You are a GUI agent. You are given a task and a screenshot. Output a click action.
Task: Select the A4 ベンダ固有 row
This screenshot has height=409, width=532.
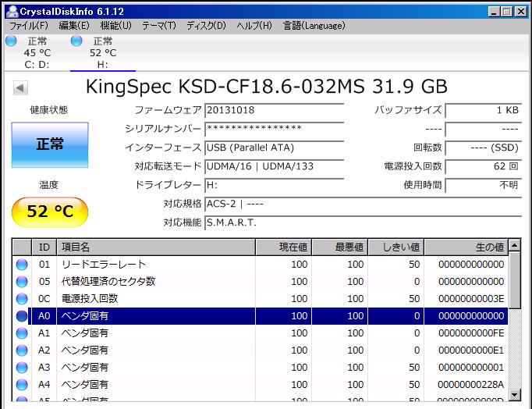pos(260,385)
